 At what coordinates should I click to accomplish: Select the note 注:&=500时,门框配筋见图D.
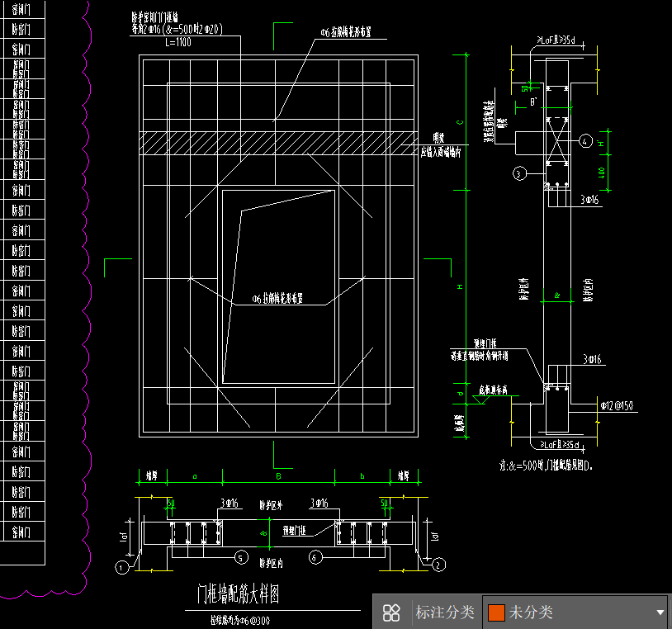[546, 466]
